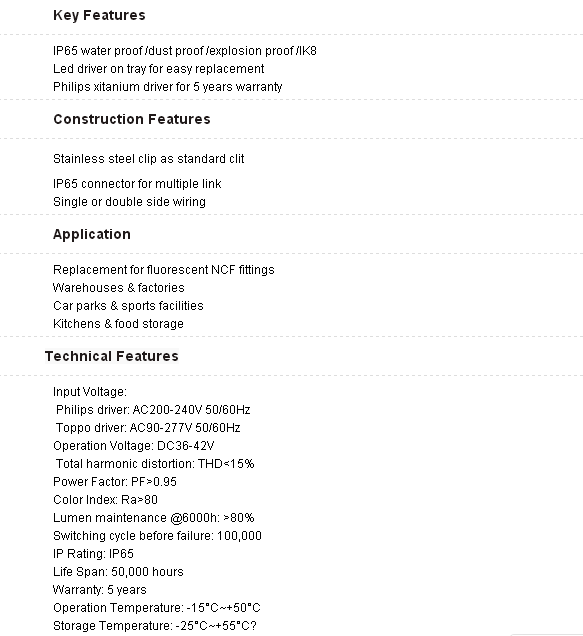
Task: Click Life Span 50,000 hours line
Action: coord(118,572)
